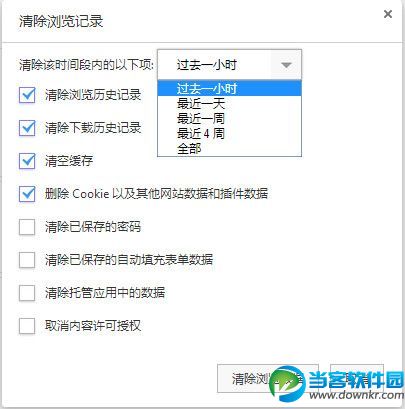The width and height of the screenshot is (405, 409).
Task: Uncheck 清除下载历史记录 checkbox
Action: 27,128
